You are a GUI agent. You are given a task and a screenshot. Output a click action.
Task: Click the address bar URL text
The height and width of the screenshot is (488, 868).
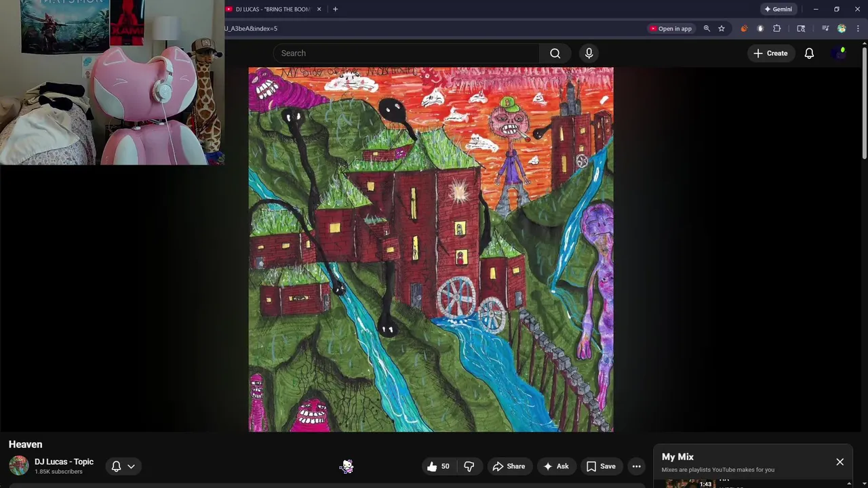tap(251, 28)
